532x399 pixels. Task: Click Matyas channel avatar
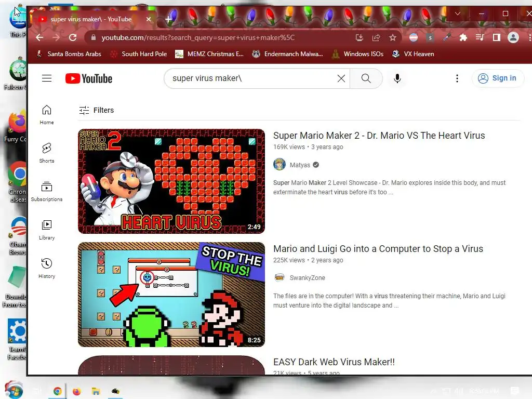[x=279, y=165]
